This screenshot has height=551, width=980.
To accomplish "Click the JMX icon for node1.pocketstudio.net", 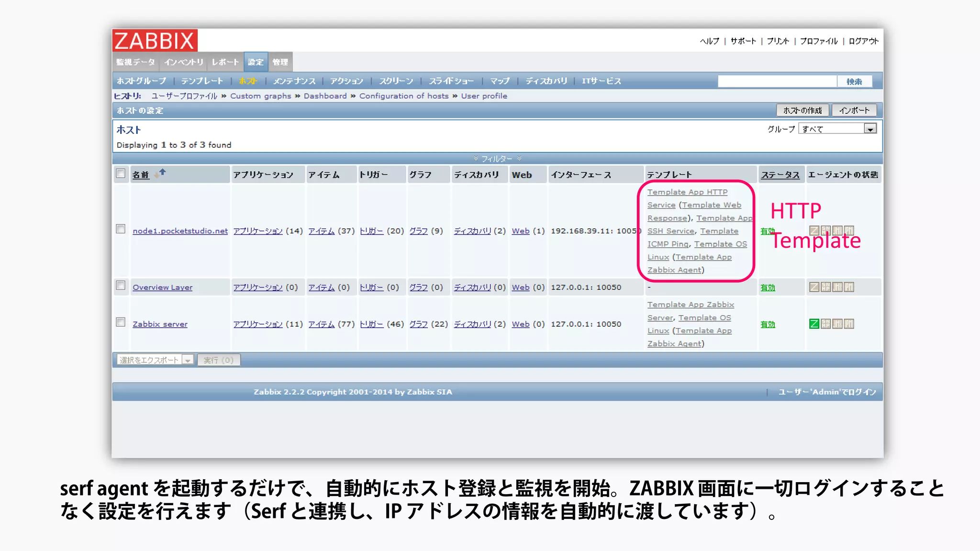I will [x=837, y=231].
